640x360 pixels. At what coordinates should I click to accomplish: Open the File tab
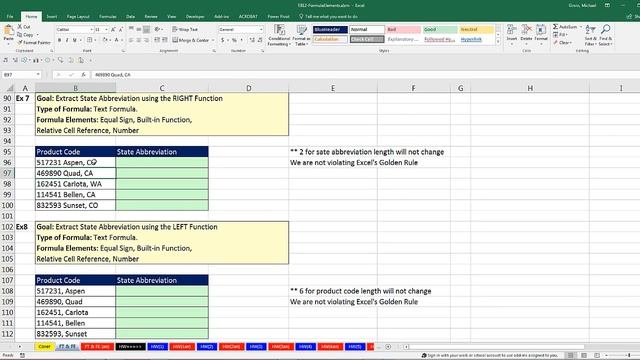(x=10, y=16)
